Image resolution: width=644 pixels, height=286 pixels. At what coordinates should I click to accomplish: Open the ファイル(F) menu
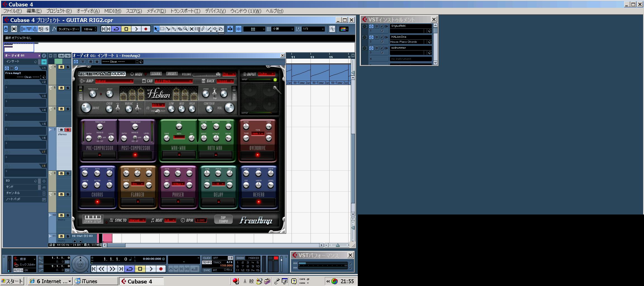pyautogui.click(x=13, y=11)
